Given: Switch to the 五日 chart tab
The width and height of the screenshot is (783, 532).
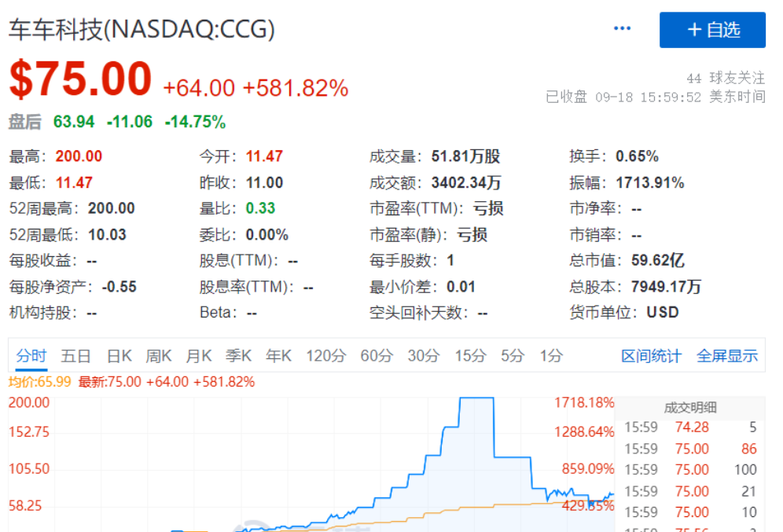Looking at the screenshot, I should click(75, 356).
